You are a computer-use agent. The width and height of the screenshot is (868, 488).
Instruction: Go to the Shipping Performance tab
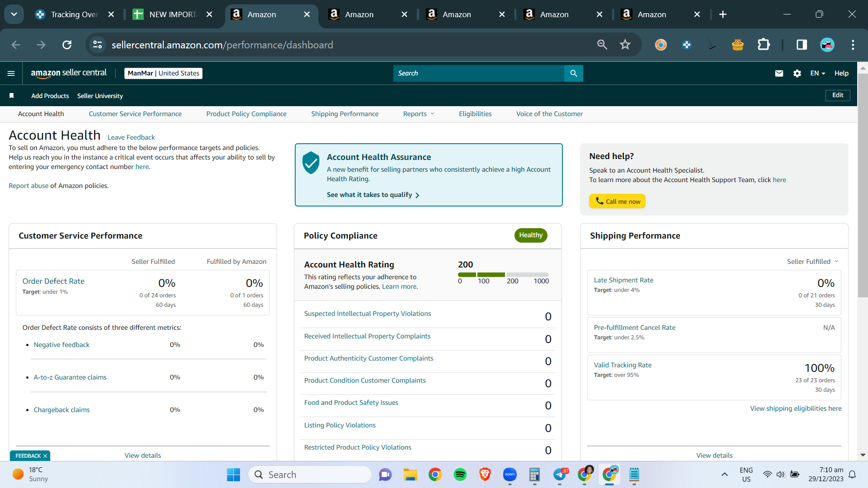[x=344, y=114]
